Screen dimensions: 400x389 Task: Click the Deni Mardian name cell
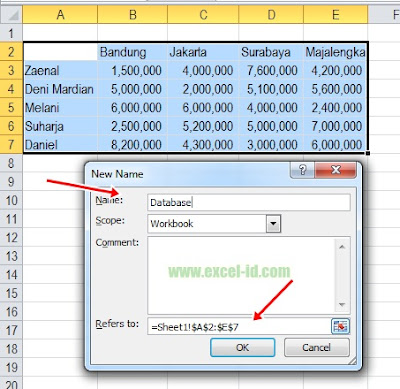60,89
